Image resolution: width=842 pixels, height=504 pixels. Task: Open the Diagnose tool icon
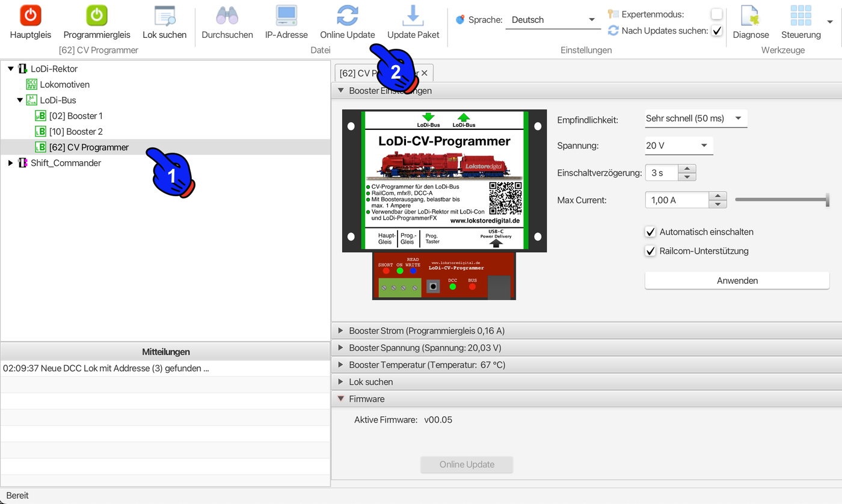coord(751,15)
